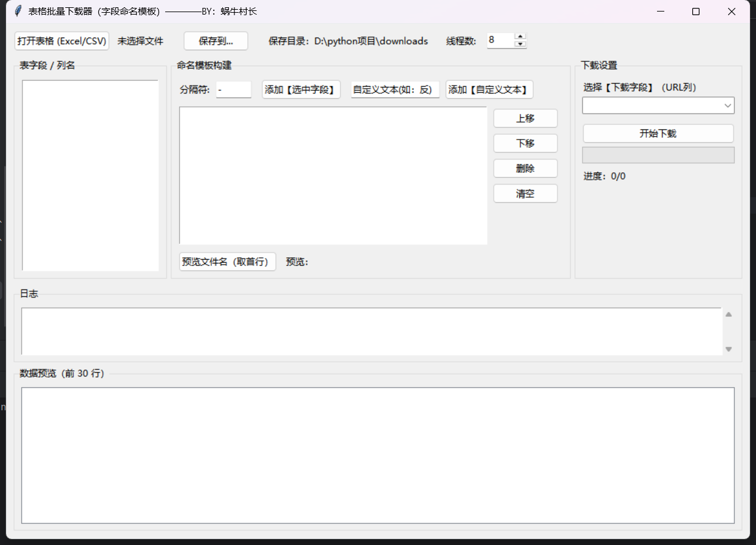
Task: Preview filename using 预览文件名（取首行）
Action: pyautogui.click(x=227, y=262)
